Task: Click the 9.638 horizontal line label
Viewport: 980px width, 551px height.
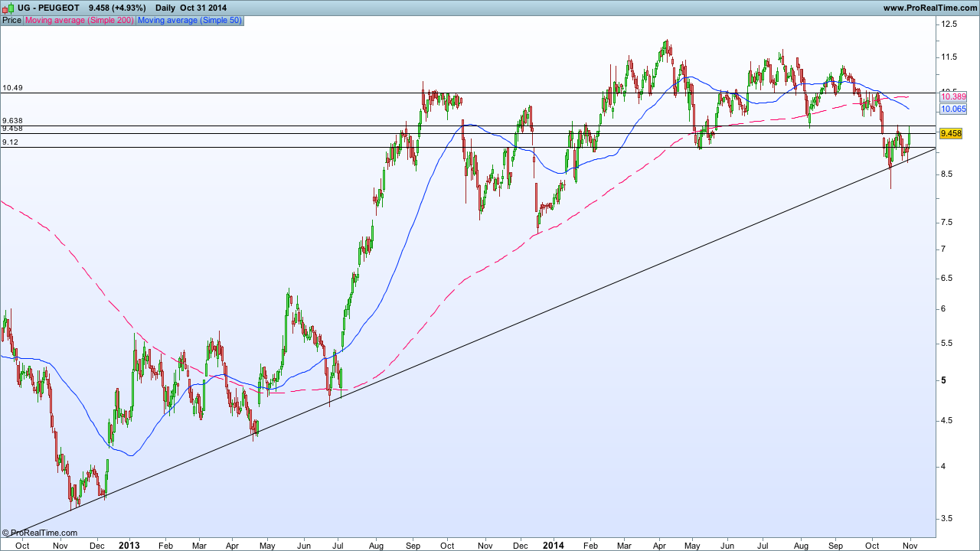Action: click(x=12, y=121)
